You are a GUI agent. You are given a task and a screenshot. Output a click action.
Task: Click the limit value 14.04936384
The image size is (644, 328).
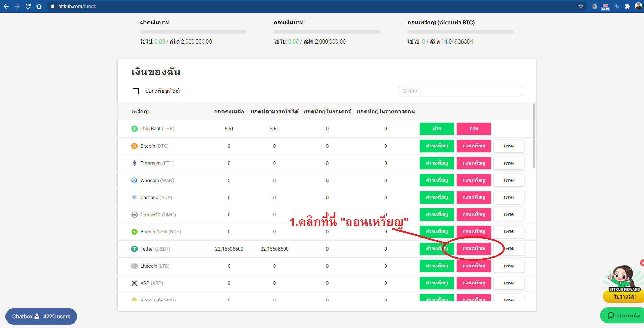pos(457,41)
